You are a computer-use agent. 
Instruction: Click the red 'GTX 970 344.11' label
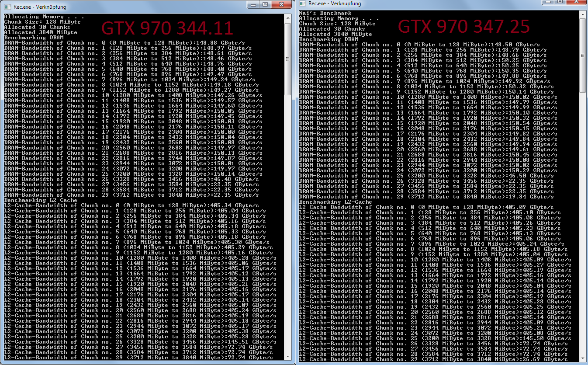[167, 28]
